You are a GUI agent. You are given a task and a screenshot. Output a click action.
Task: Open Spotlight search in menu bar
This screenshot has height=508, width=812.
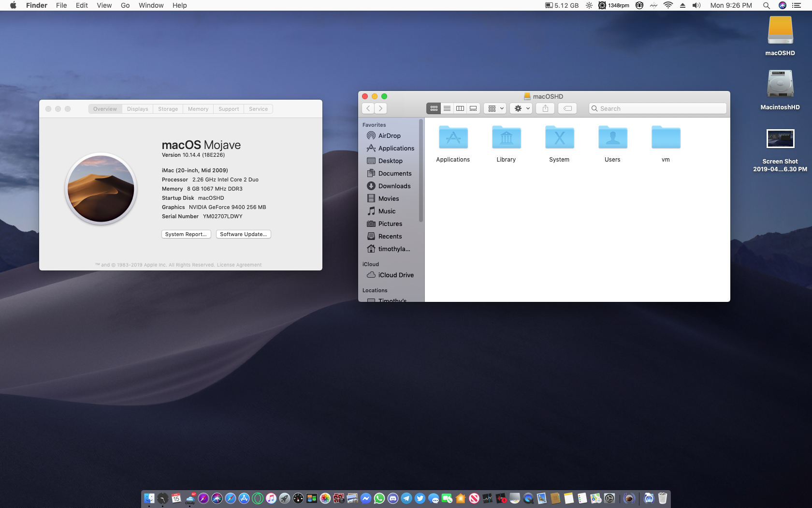coord(766,5)
